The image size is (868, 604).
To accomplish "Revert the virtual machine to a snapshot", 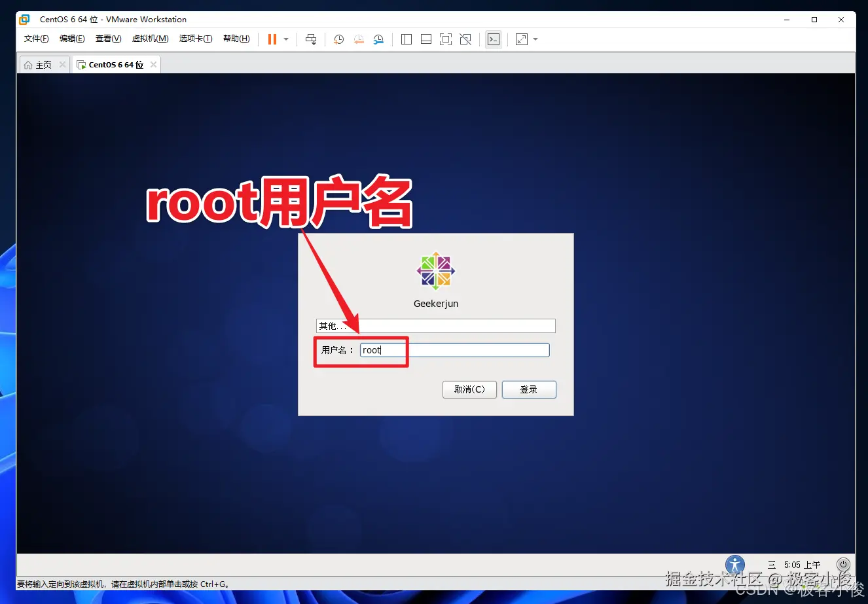I will coord(359,39).
